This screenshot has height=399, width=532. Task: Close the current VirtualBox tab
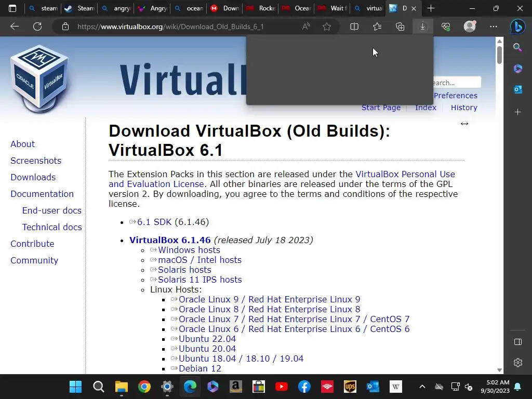[x=414, y=8]
